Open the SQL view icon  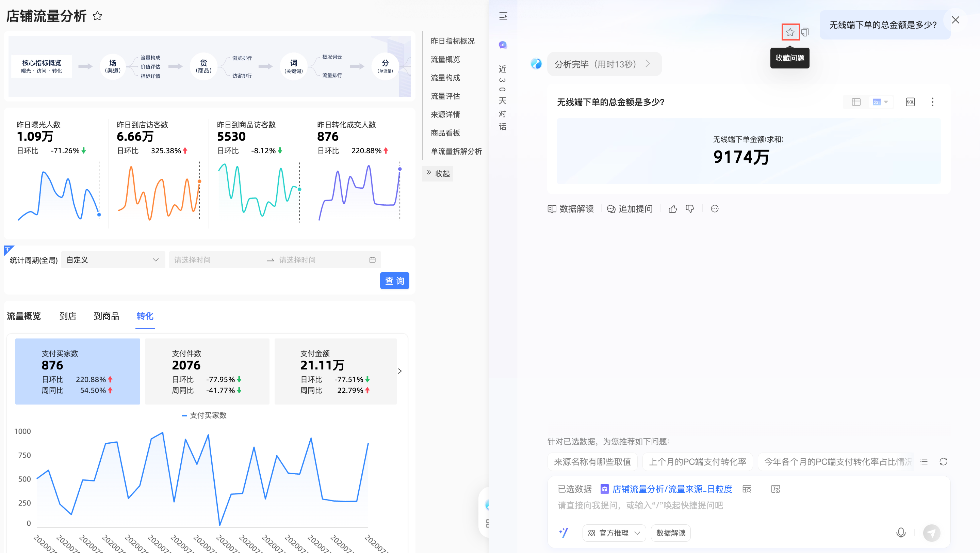point(910,102)
